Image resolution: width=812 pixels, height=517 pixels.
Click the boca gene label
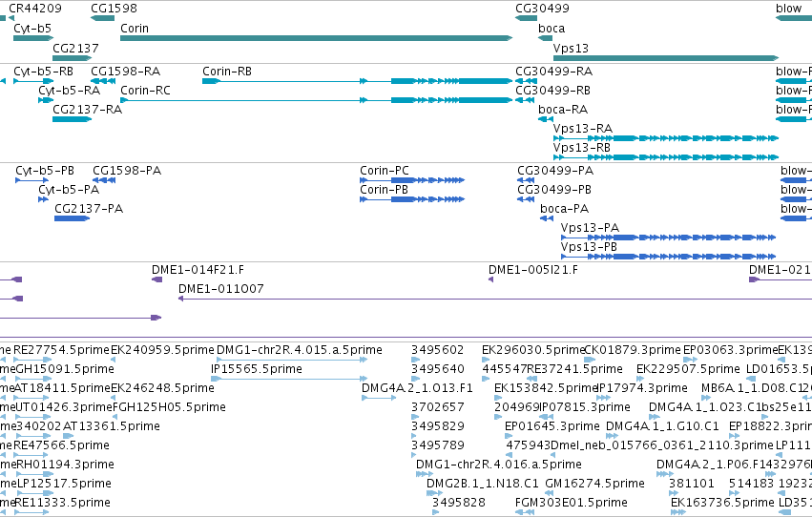[x=552, y=29]
